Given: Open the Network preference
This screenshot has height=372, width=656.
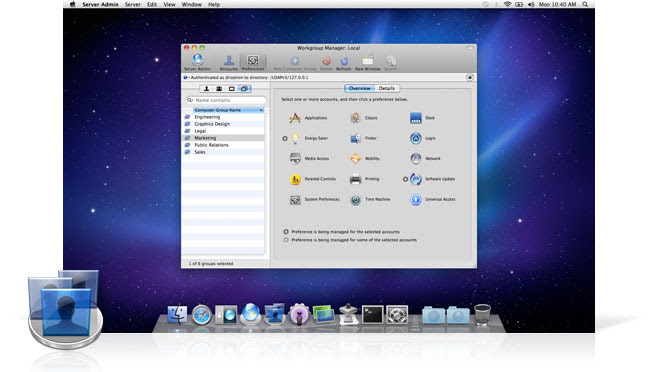Looking at the screenshot, I should [425, 159].
